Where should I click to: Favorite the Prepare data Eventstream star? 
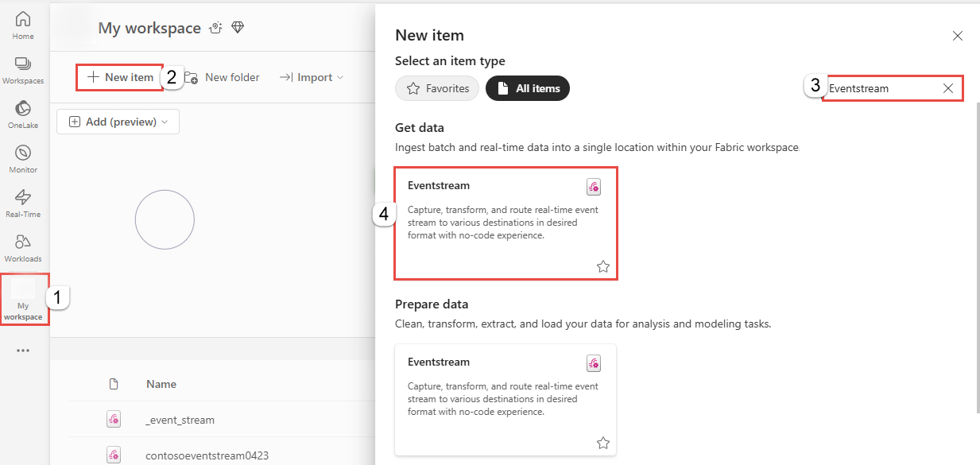603,443
